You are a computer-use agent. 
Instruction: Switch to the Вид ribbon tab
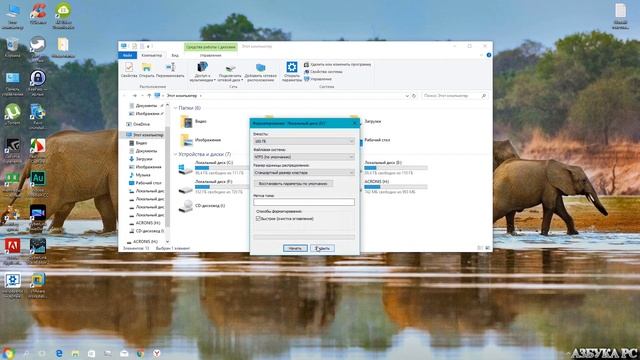tap(175, 55)
